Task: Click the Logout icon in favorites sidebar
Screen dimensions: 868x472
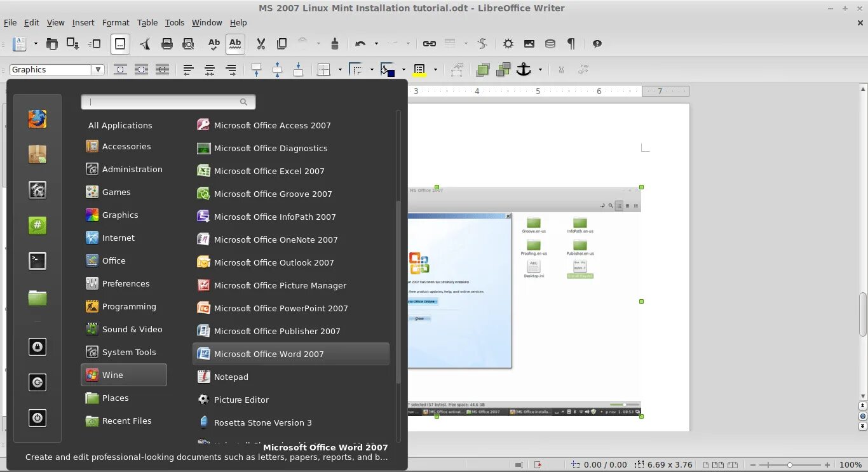Action: coord(37,382)
